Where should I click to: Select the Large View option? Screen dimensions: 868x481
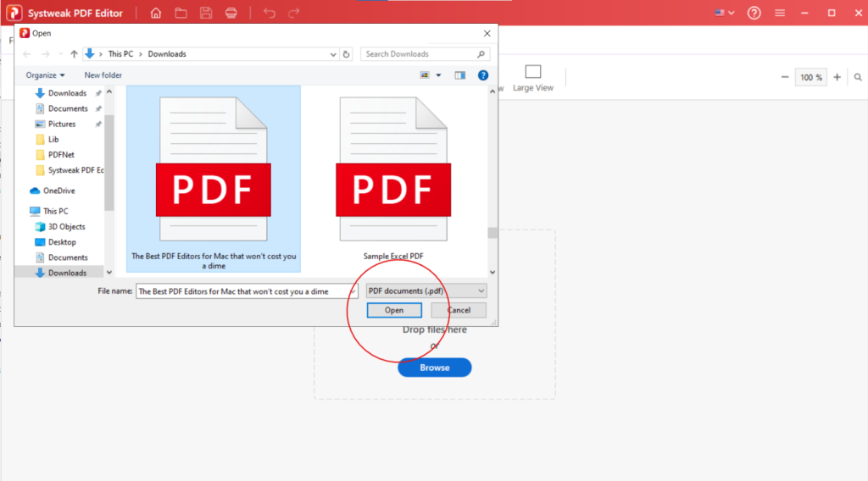(x=532, y=78)
